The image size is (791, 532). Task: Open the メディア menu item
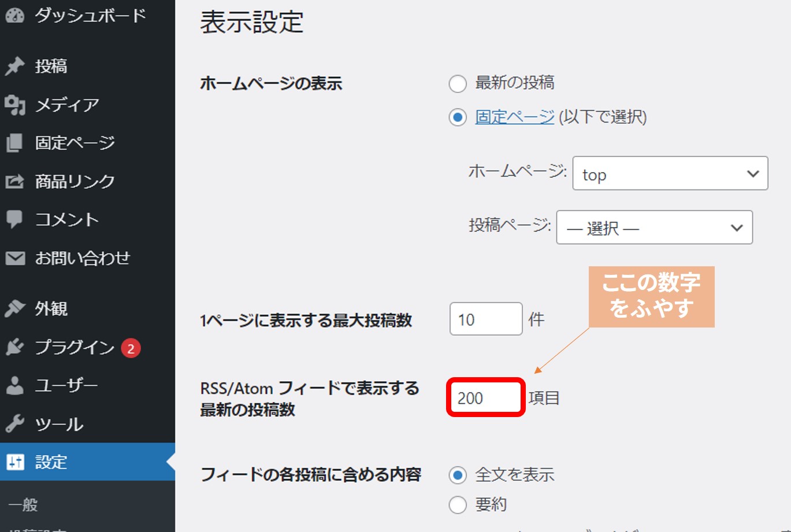click(67, 105)
